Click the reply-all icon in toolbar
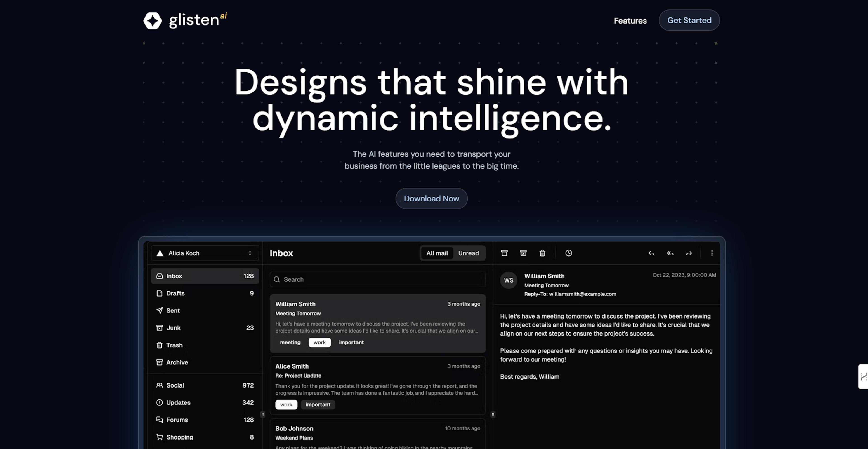The width and height of the screenshot is (868, 449). point(669,253)
